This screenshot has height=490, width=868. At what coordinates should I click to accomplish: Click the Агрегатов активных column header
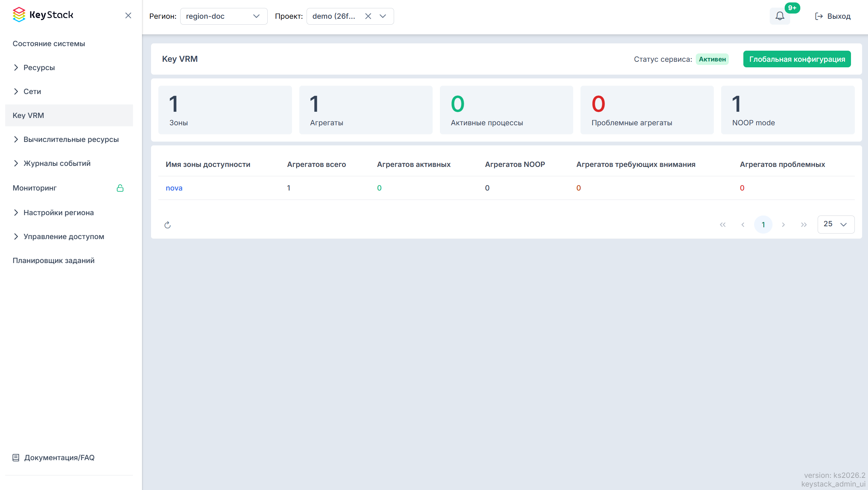(x=414, y=164)
